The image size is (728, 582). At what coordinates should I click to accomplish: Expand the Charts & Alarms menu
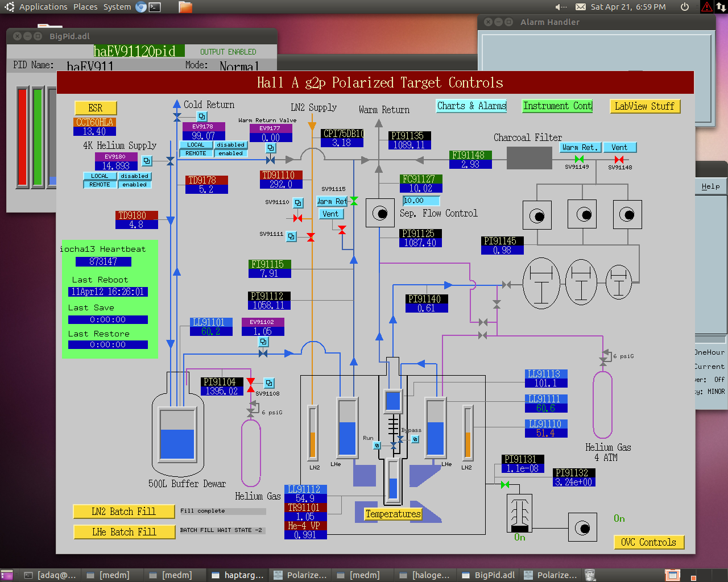pos(471,106)
